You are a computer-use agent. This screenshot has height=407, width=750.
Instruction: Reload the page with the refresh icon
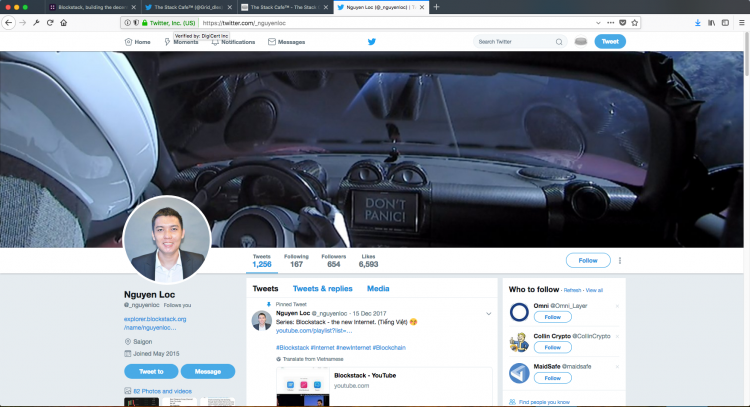point(50,22)
